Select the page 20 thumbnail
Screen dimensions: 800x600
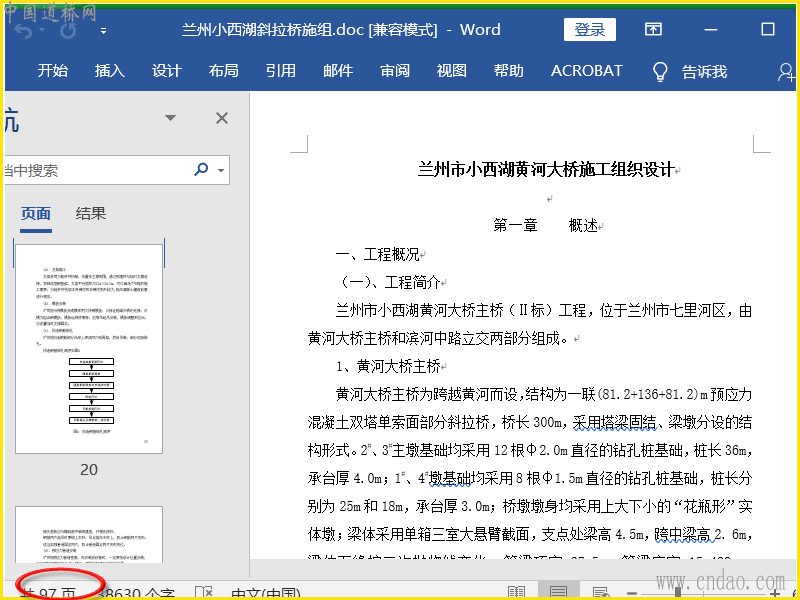click(89, 348)
